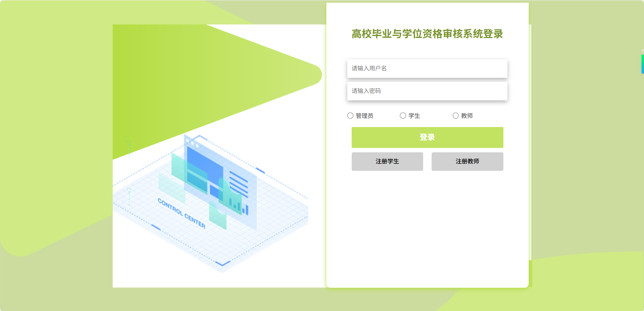644x311 pixels.
Task: Click the title 高校毕业与学位资格审核系统登录
Action: (x=427, y=34)
